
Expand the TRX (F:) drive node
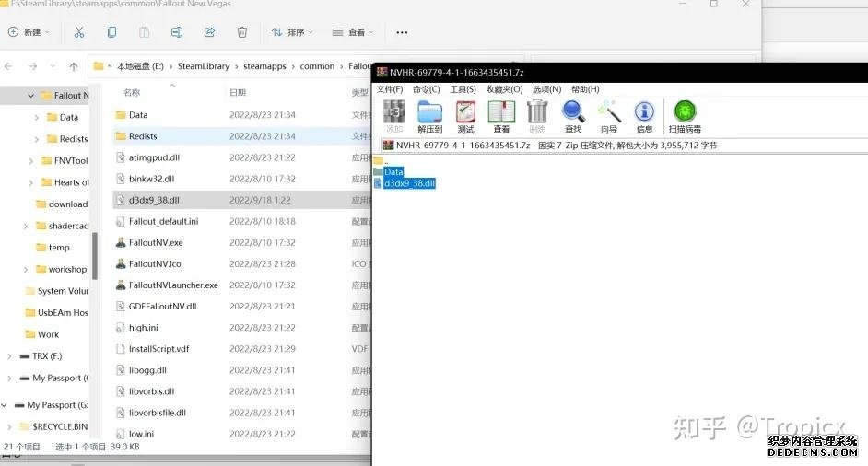coord(10,356)
